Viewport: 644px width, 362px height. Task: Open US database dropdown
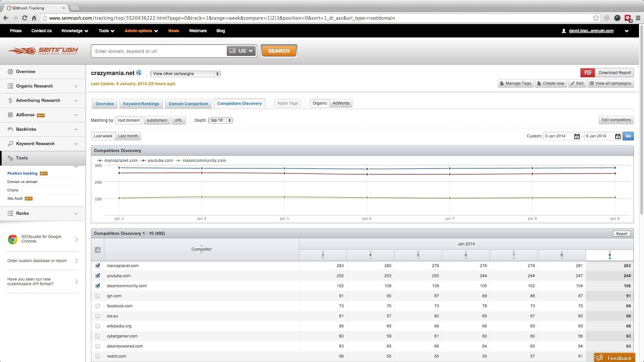pyautogui.click(x=242, y=51)
